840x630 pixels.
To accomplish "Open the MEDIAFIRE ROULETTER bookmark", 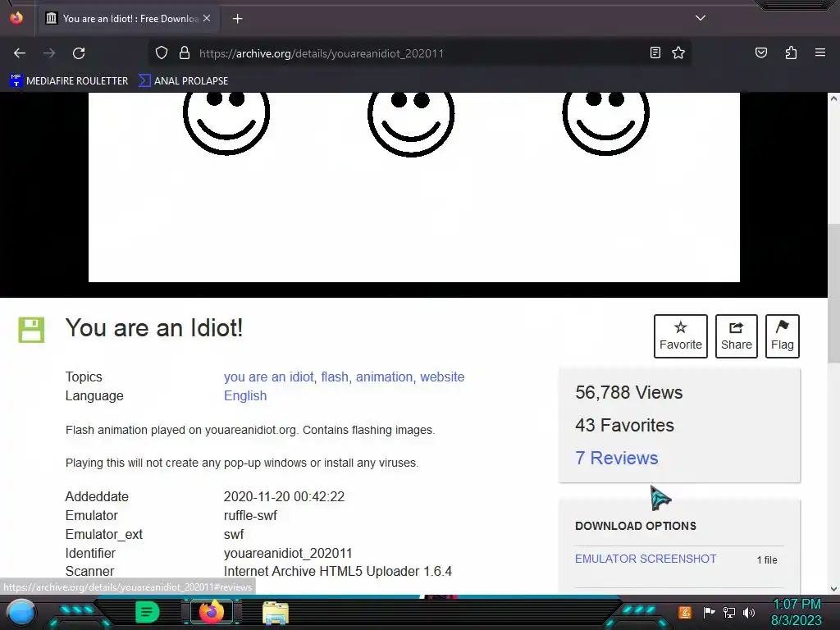I will [x=69, y=81].
